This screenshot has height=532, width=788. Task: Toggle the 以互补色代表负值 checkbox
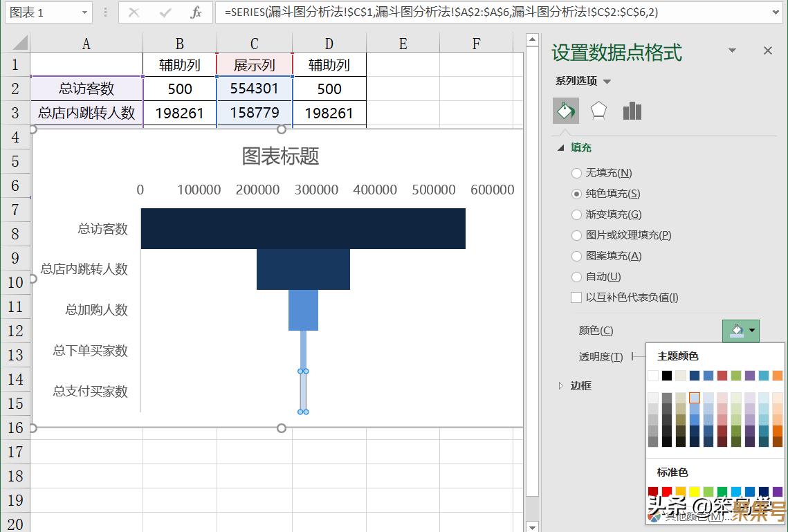pos(576,297)
